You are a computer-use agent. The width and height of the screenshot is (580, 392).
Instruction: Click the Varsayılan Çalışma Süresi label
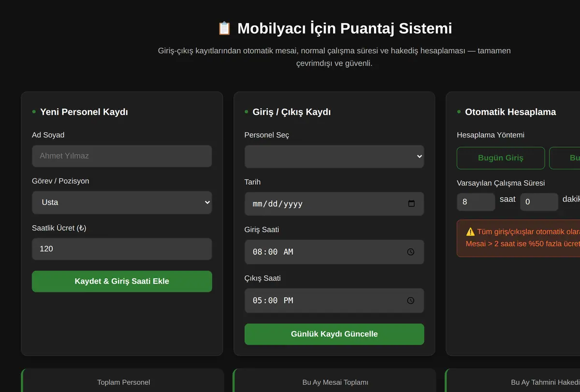[501, 183]
